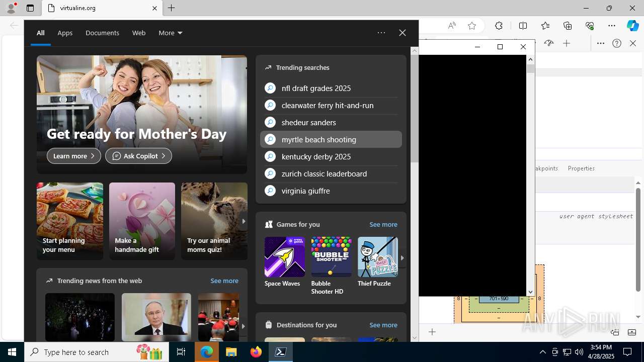Open Bubble Shooter HD game thumbnail
Viewport: 644px width, 362px height.
coord(331,257)
